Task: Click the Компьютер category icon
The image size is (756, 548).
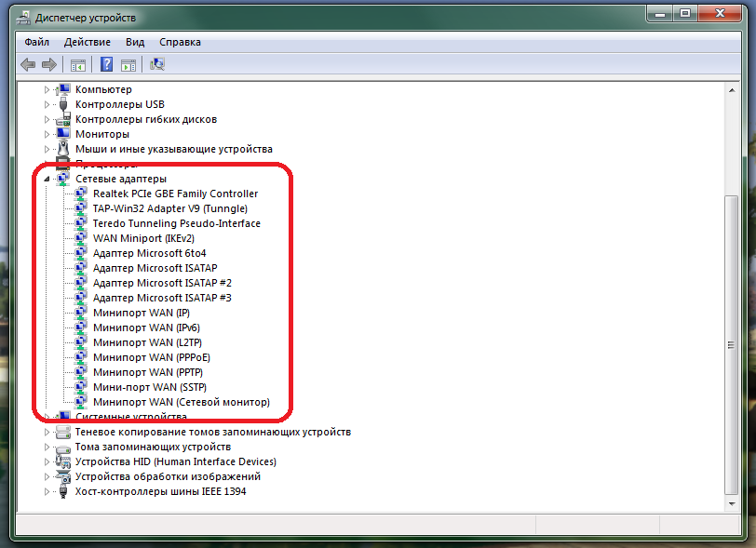Action: 63,89
